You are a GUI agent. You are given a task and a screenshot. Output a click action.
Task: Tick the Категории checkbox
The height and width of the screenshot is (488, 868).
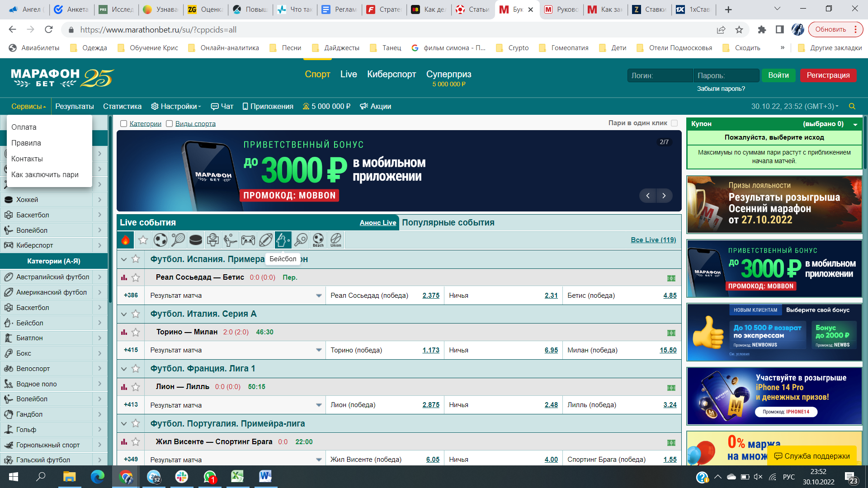point(123,124)
